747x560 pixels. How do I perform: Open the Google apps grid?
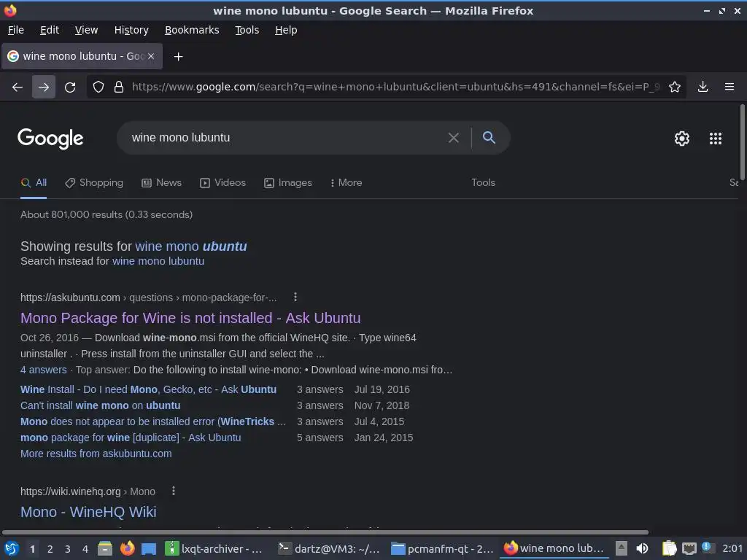716,139
